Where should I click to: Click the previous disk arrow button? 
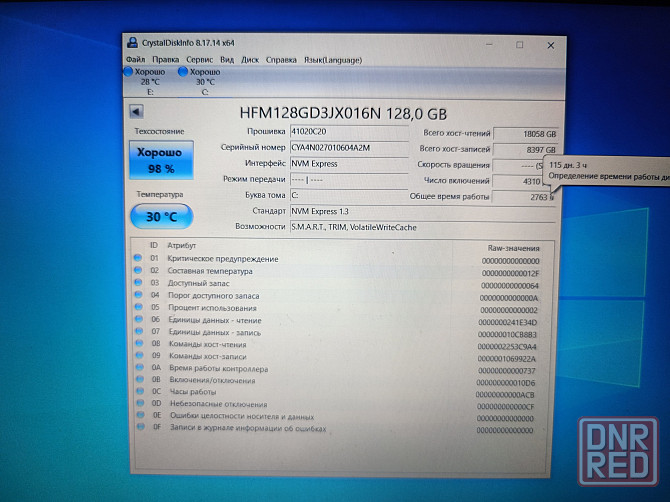click(x=136, y=112)
